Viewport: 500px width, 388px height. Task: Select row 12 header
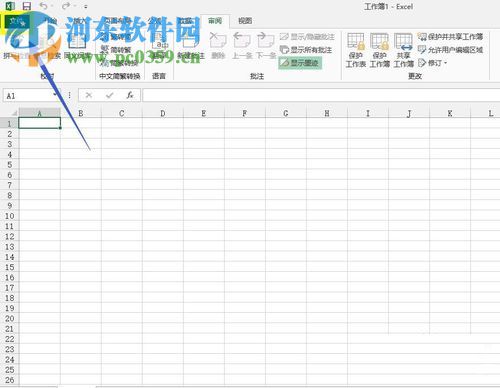(x=9, y=237)
